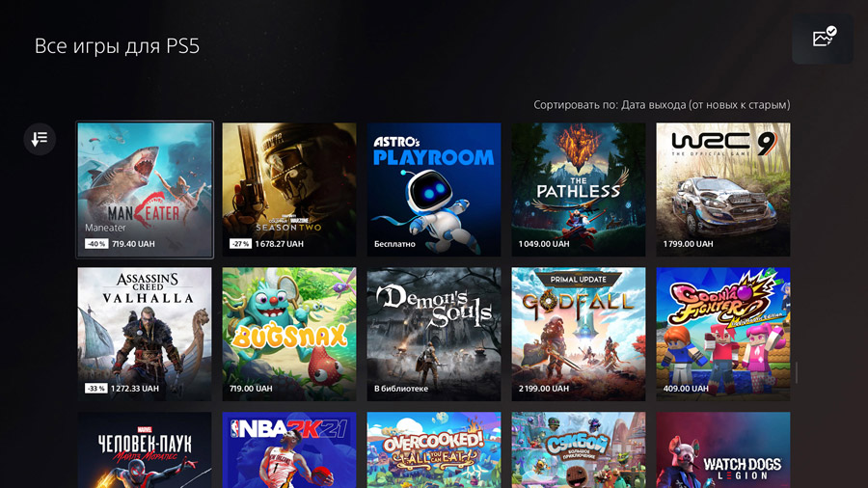The image size is (868, 488).
Task: Click the 719.00 UAH price on Bugsnax
Action: pos(251,389)
